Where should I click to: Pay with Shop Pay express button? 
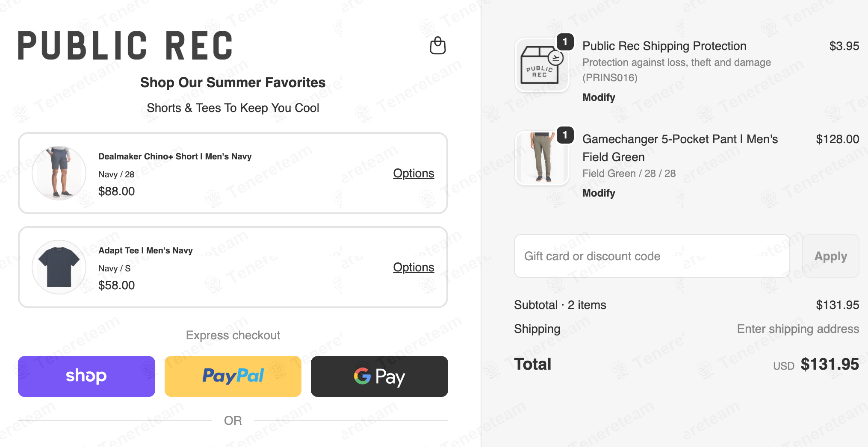tap(86, 376)
